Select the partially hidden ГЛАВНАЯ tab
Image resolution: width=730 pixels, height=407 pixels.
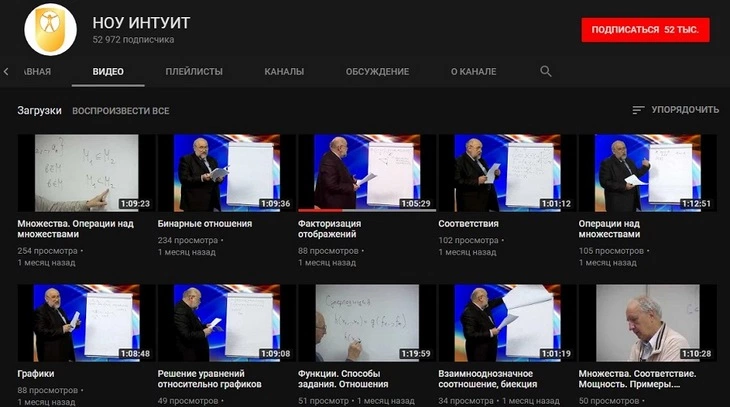tap(37, 72)
